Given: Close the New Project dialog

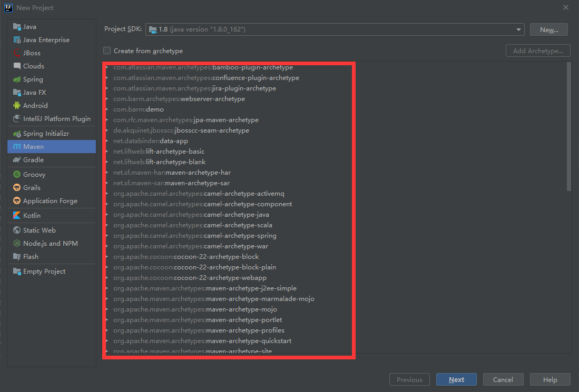Looking at the screenshot, I should pyautogui.click(x=566, y=7).
